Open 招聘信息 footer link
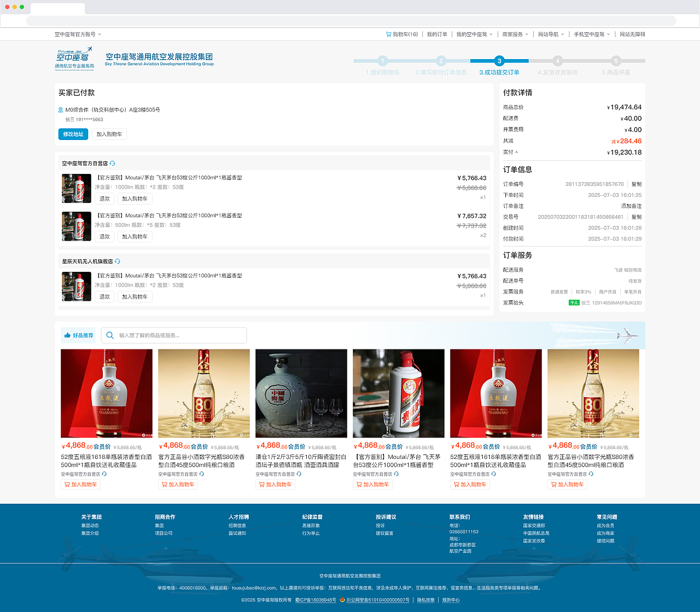The width and height of the screenshot is (700, 612). [x=237, y=526]
